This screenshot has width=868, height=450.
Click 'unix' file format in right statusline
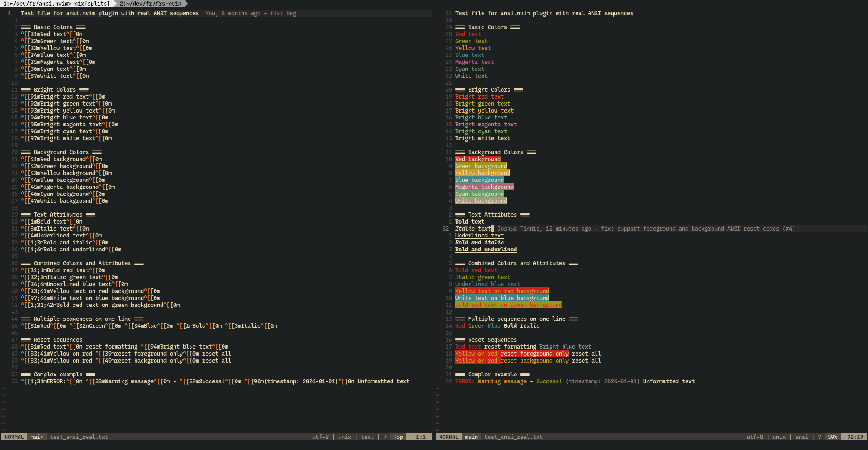click(x=779, y=437)
